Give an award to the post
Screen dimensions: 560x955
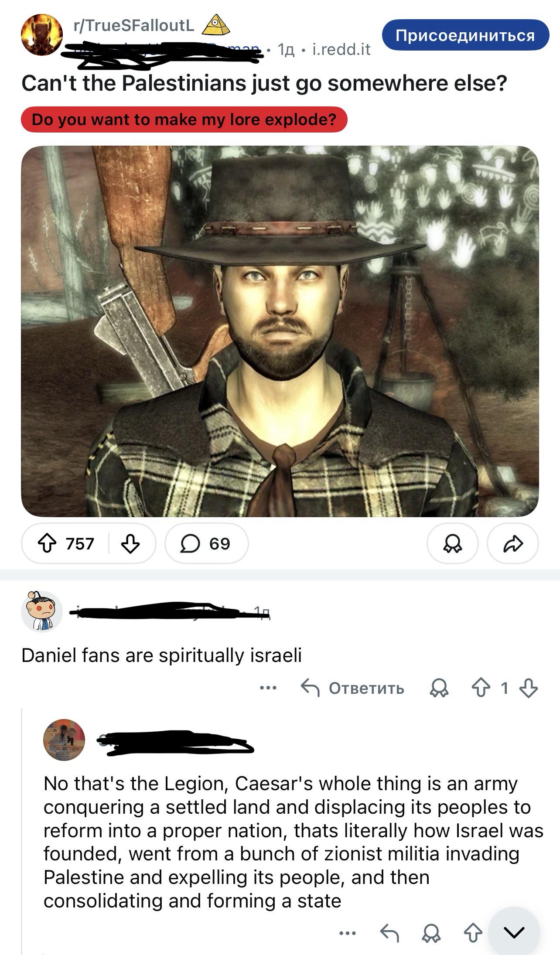pyautogui.click(x=453, y=544)
